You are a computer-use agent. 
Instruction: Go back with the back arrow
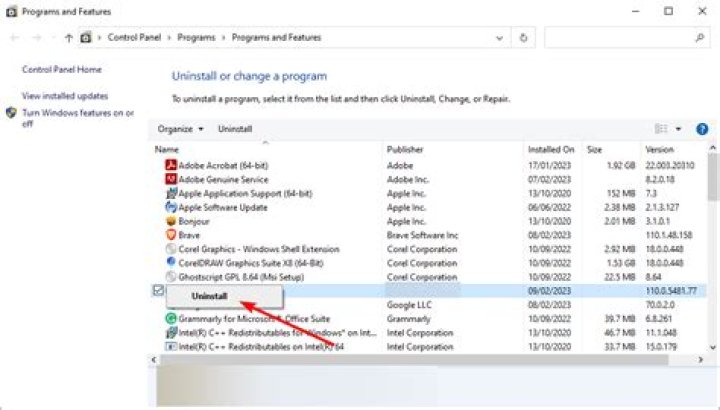(x=14, y=38)
